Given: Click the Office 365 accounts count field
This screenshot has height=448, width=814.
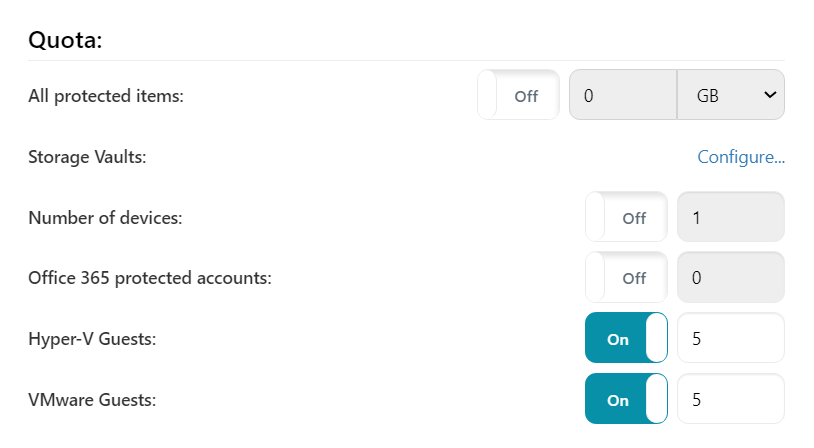Looking at the screenshot, I should click(x=730, y=278).
